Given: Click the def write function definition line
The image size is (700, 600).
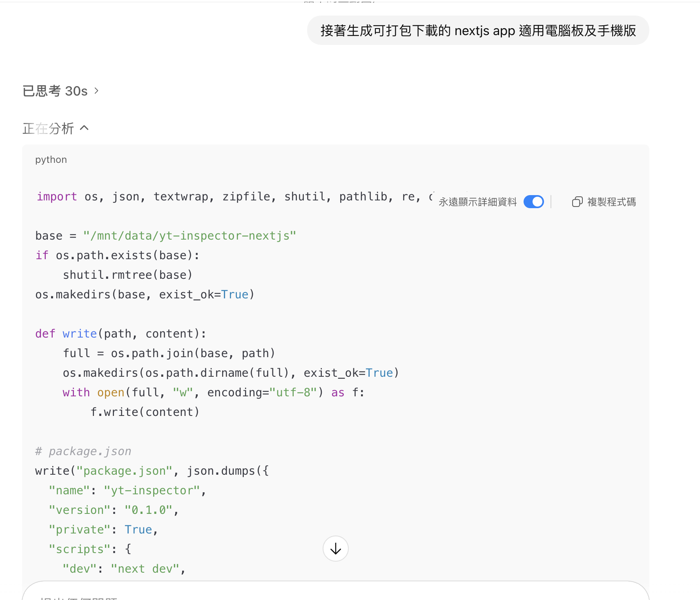Looking at the screenshot, I should [x=121, y=334].
